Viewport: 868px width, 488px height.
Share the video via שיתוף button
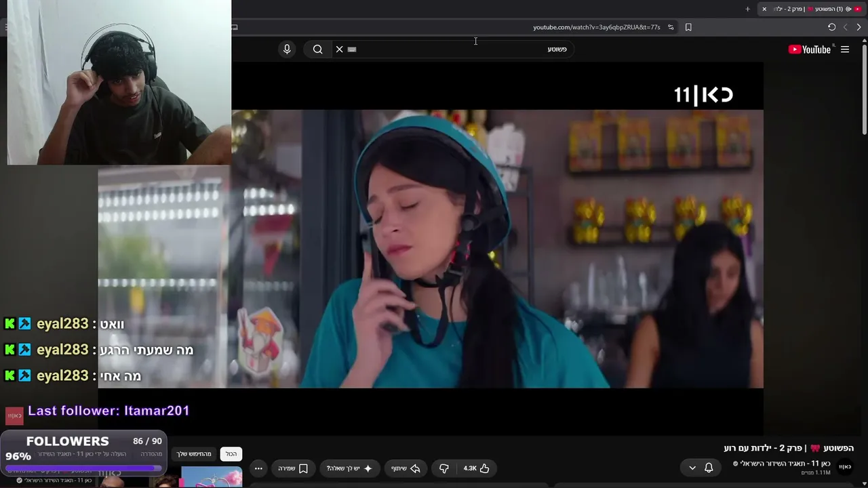pyautogui.click(x=406, y=468)
